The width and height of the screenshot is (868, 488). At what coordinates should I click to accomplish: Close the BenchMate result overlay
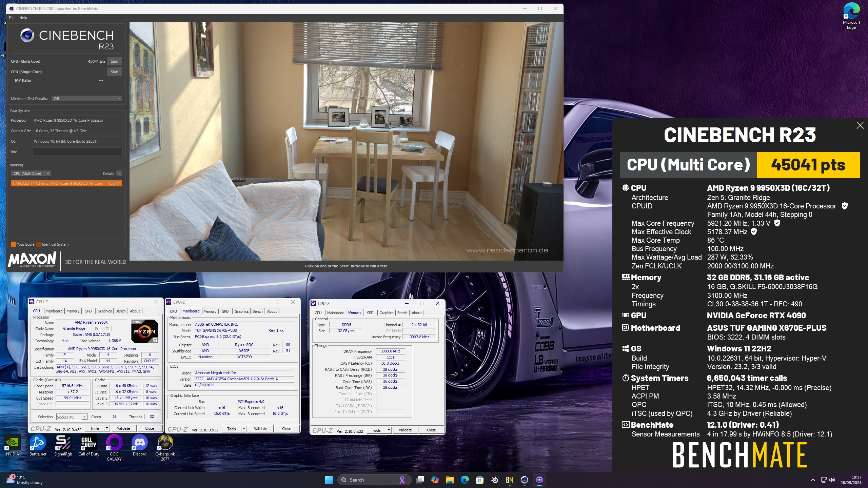point(860,125)
